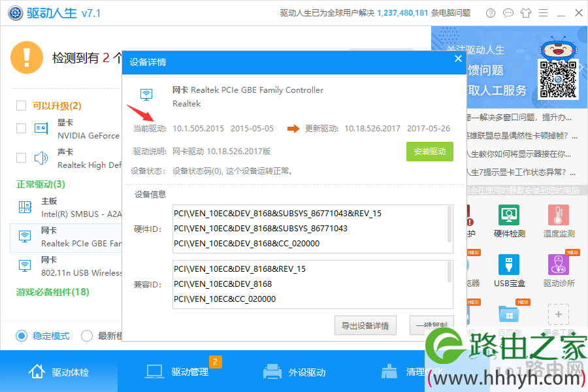This screenshot has width=588, height=392.
Task: Select compatible ID PCI\VEN_10EC&DEV_8168&REV_15
Action: 240,269
